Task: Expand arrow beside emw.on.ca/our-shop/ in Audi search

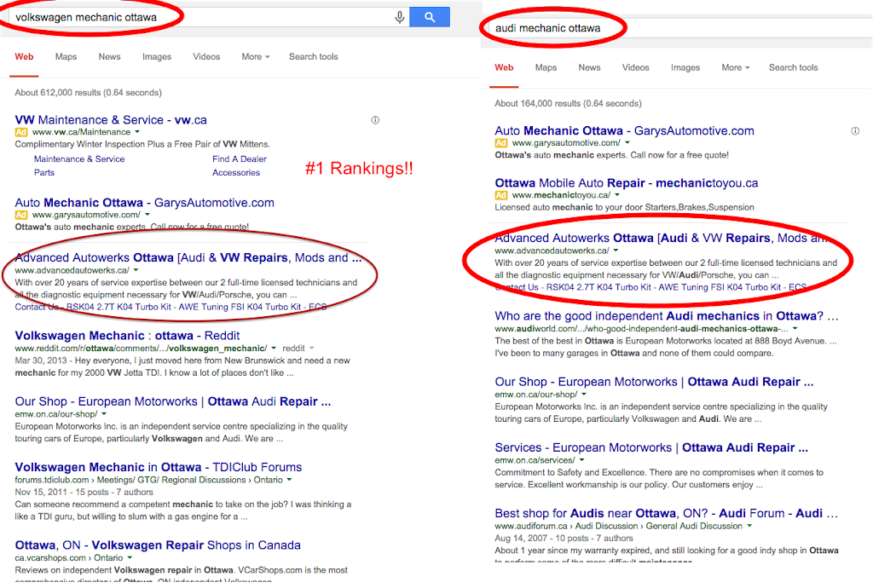Action: pyautogui.click(x=584, y=395)
